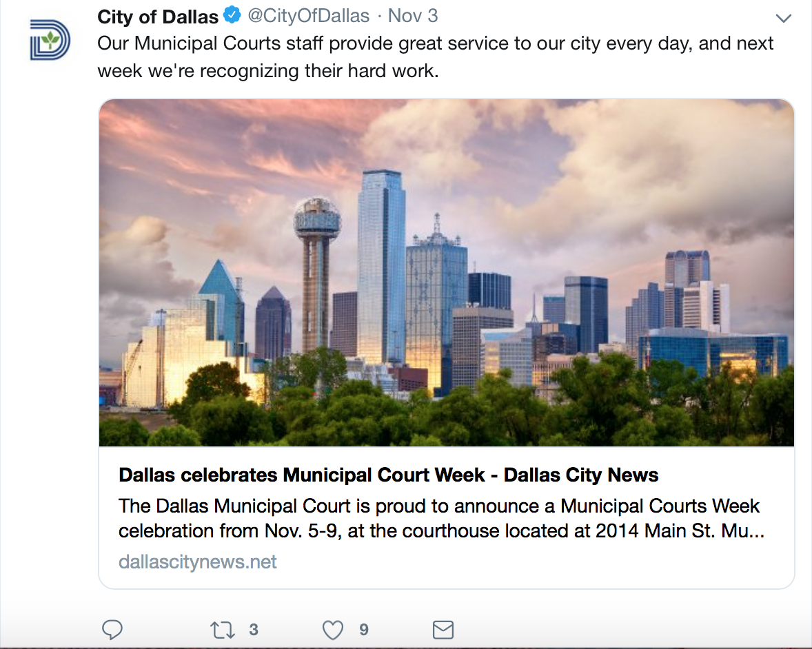Click the tweet text about Municipal Courts staff
The height and width of the screenshot is (649, 812).
[x=435, y=57]
